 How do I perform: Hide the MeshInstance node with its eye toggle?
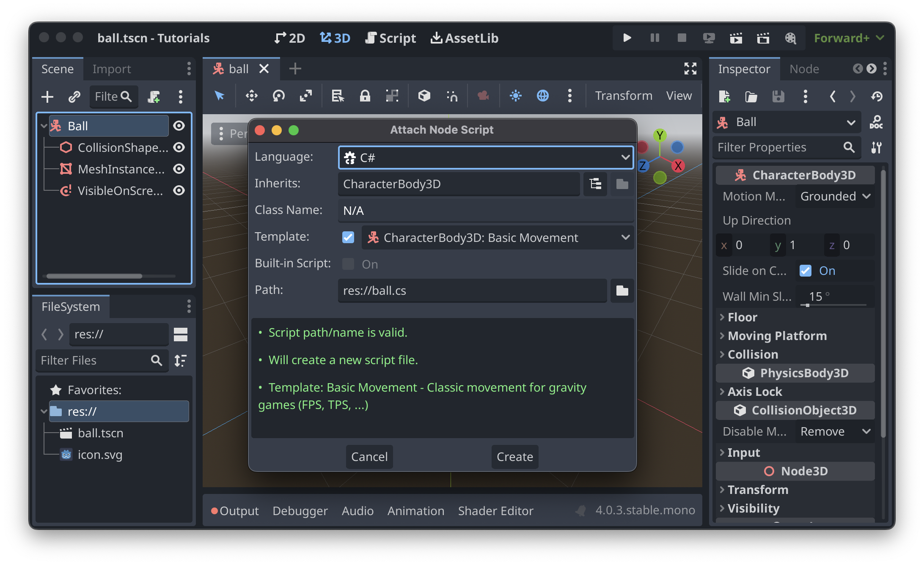tap(179, 169)
